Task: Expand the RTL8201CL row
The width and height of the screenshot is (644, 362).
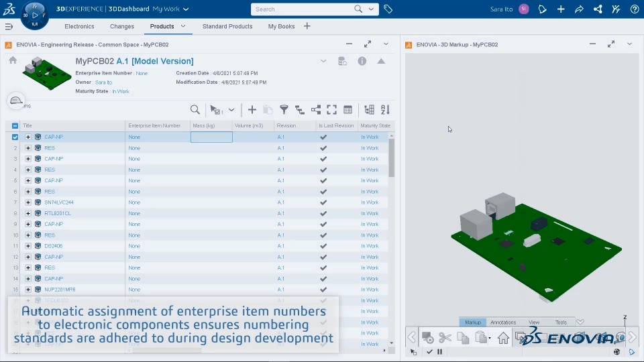Action: coord(28,213)
